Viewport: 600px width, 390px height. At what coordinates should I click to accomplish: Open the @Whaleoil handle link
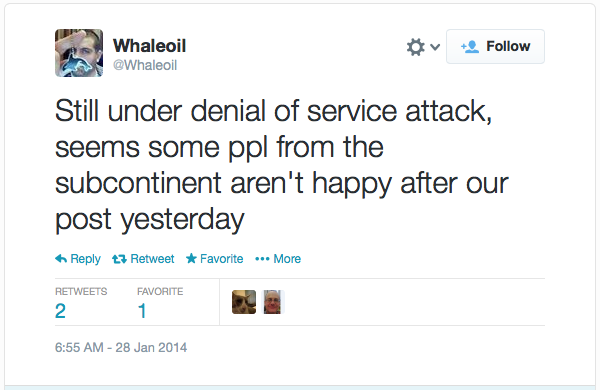145,65
